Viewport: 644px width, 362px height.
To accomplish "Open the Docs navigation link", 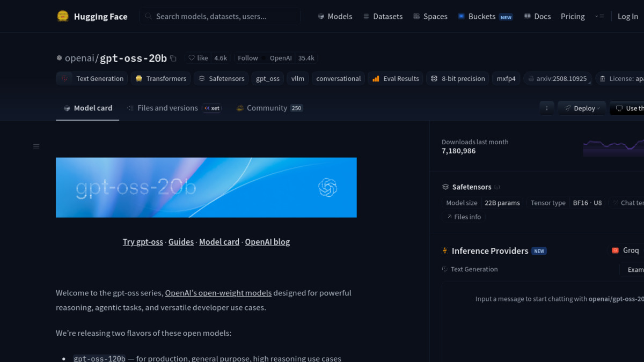I will (x=537, y=17).
